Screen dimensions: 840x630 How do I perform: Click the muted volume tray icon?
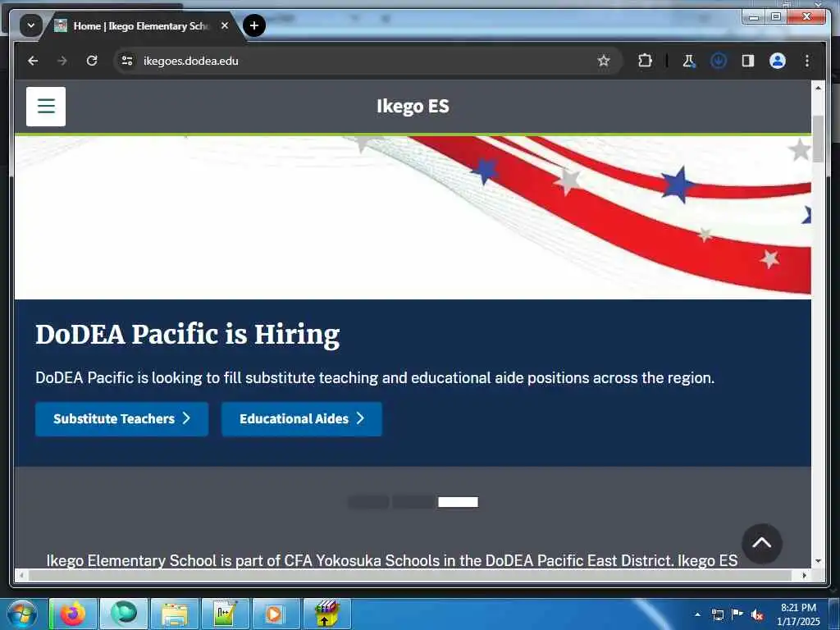tap(757, 615)
